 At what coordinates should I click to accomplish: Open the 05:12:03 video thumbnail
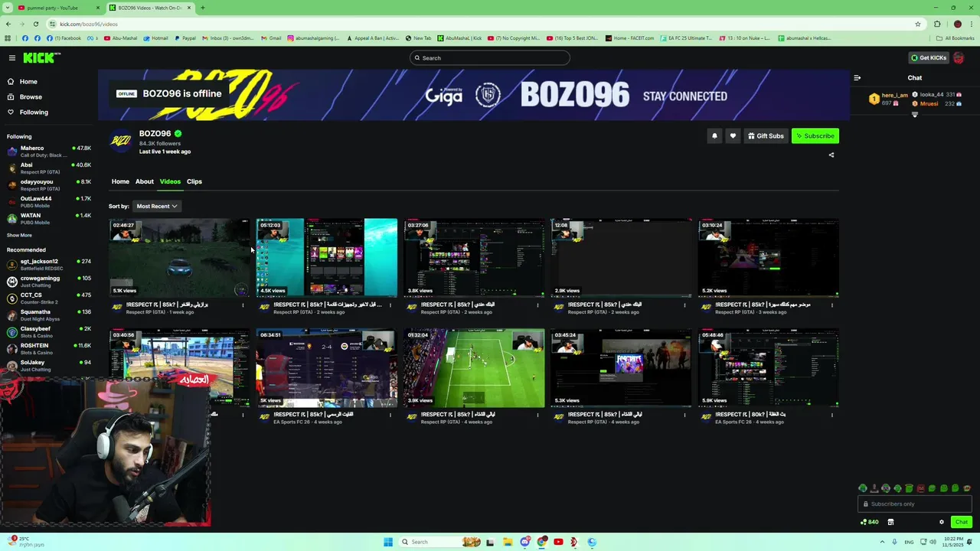point(327,258)
